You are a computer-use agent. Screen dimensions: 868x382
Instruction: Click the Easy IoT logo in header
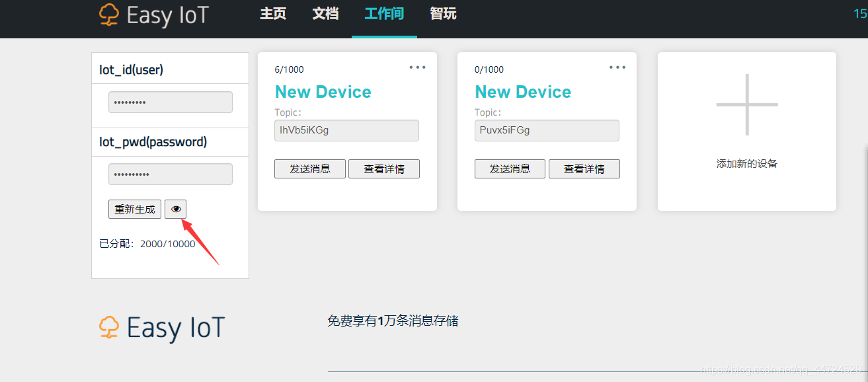[154, 15]
